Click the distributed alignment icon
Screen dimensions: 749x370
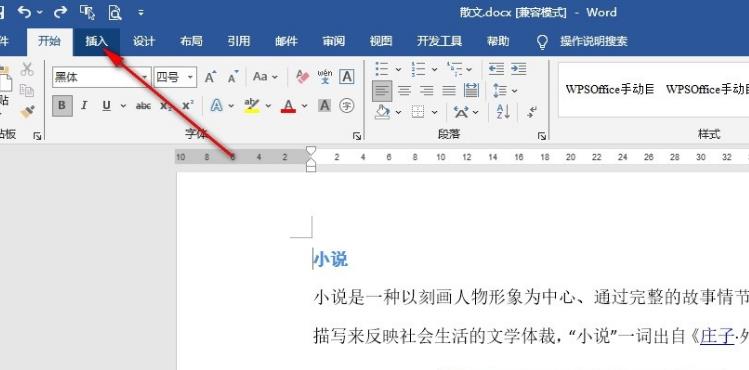tap(471, 90)
